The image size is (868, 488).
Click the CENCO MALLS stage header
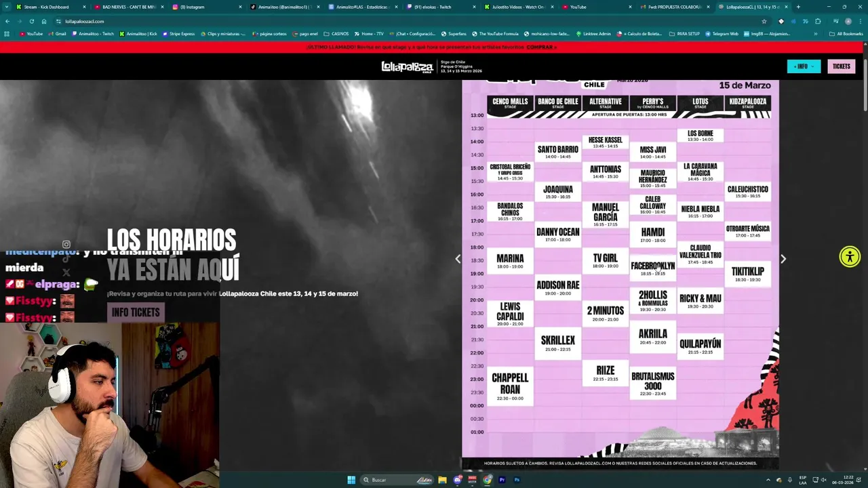coord(510,103)
